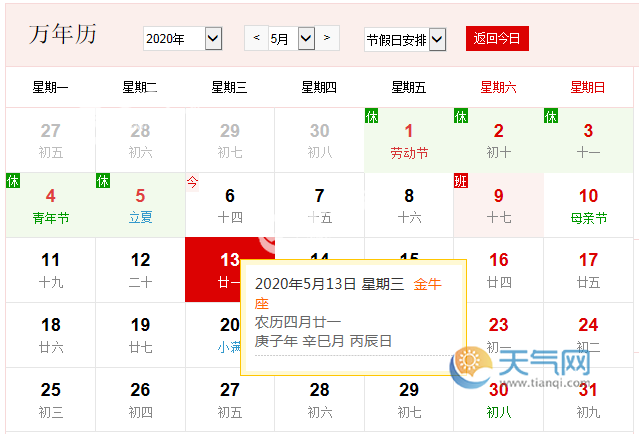Screen dimensions: 639x434
Task: Select today May 6 十四
Action: pos(230,205)
